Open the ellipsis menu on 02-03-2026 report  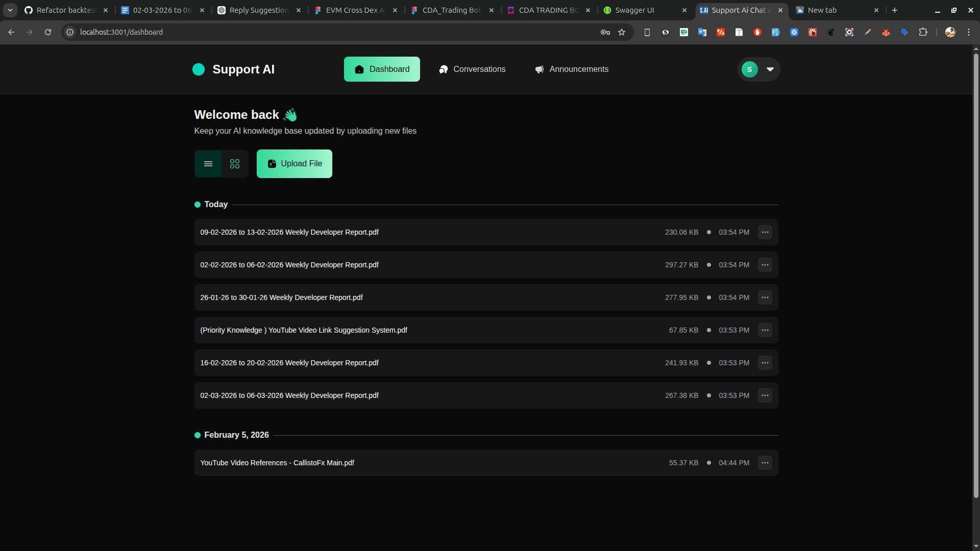[x=764, y=395]
